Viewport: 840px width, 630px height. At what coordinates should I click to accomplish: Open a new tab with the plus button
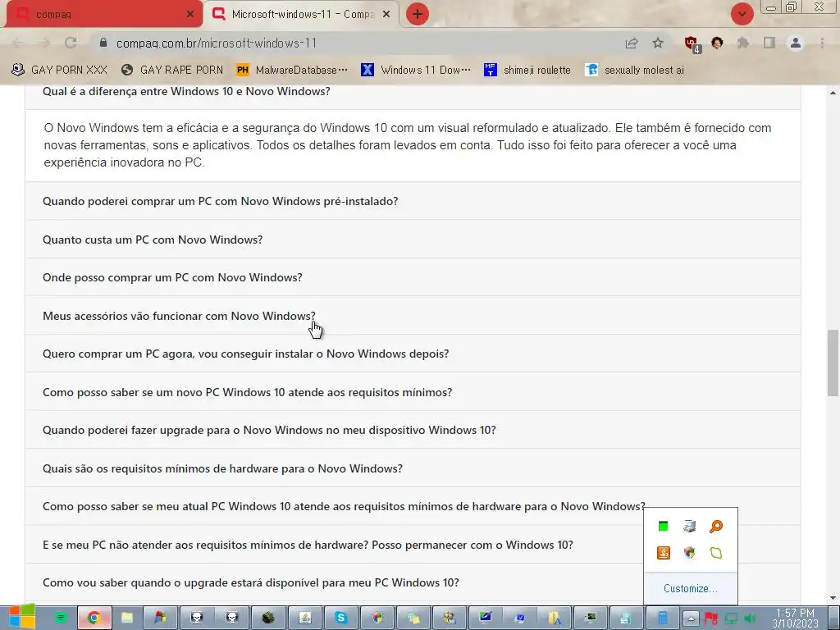[418, 14]
